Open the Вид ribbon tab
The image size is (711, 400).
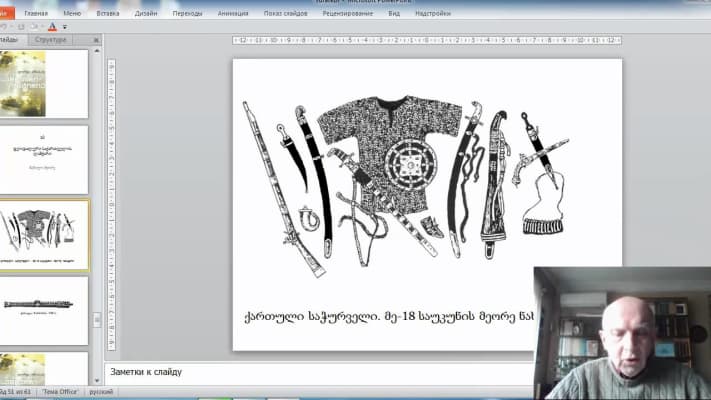click(x=394, y=14)
